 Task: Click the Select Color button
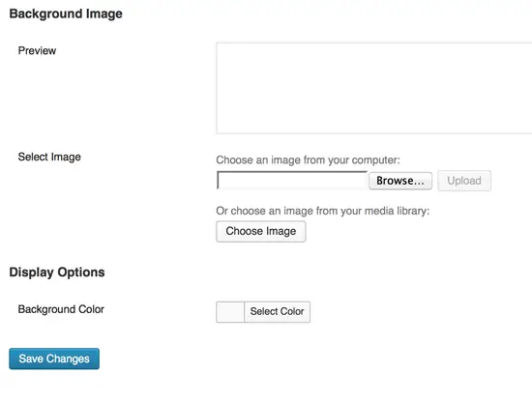coord(277,311)
